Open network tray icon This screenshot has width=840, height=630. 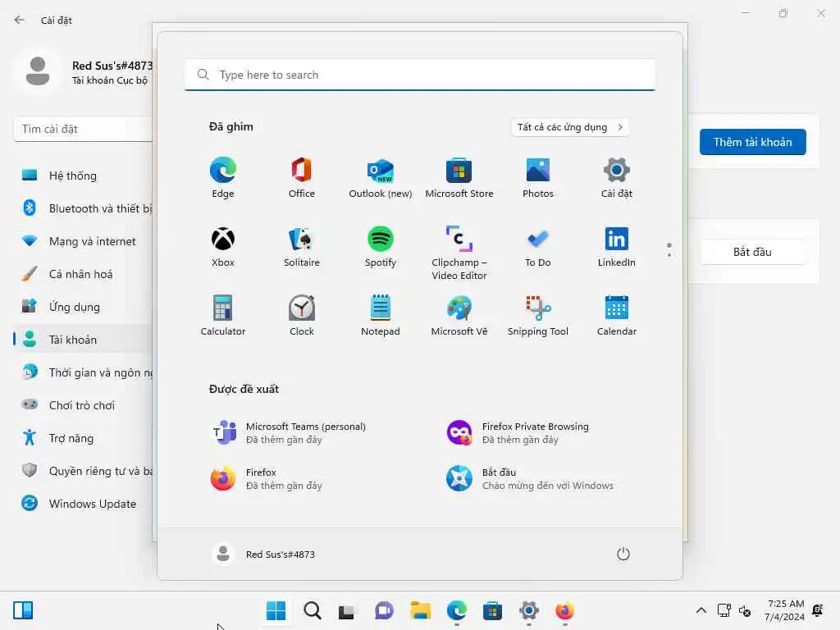[x=724, y=610]
